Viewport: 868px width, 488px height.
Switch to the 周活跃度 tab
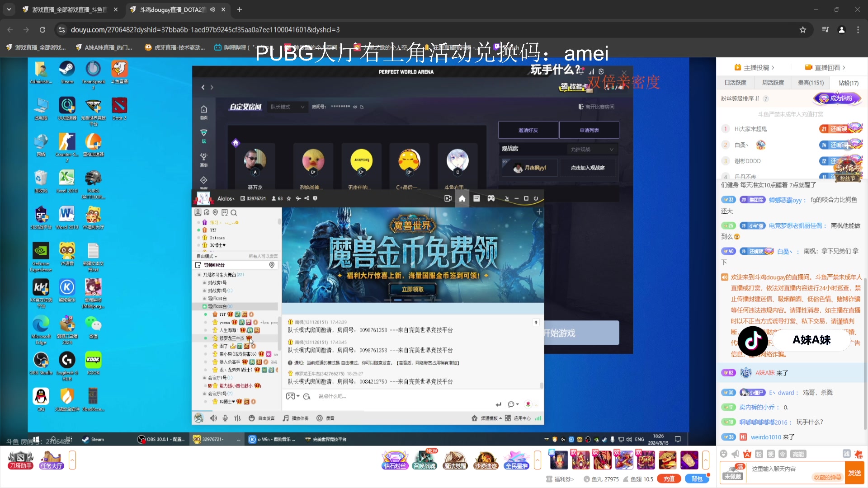(x=773, y=83)
